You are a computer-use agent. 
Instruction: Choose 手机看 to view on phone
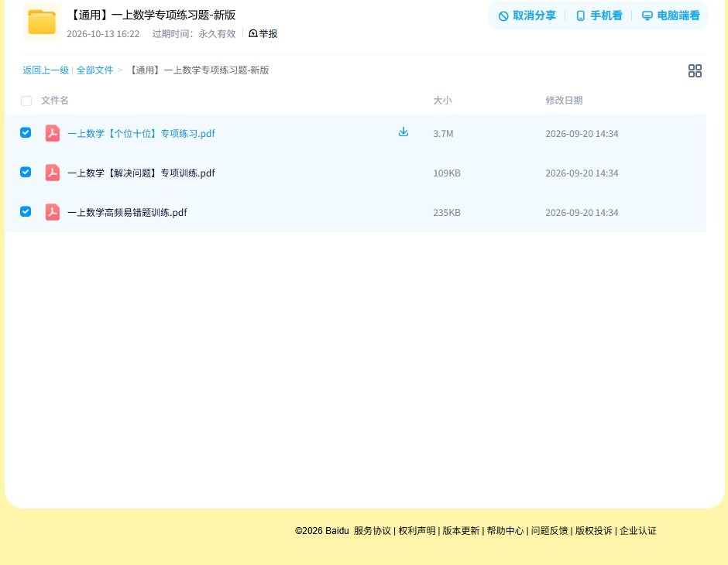click(599, 15)
